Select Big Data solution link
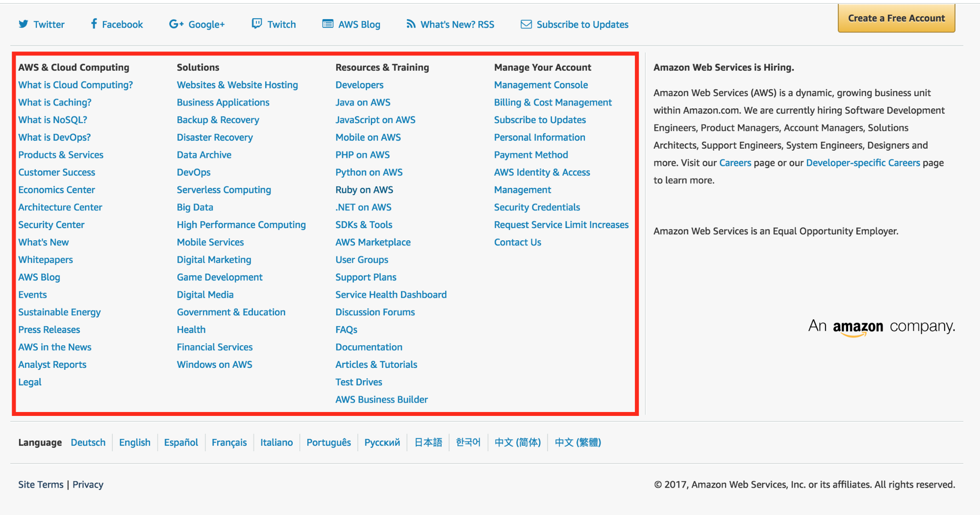Viewport: 980px width, 515px height. pos(195,207)
